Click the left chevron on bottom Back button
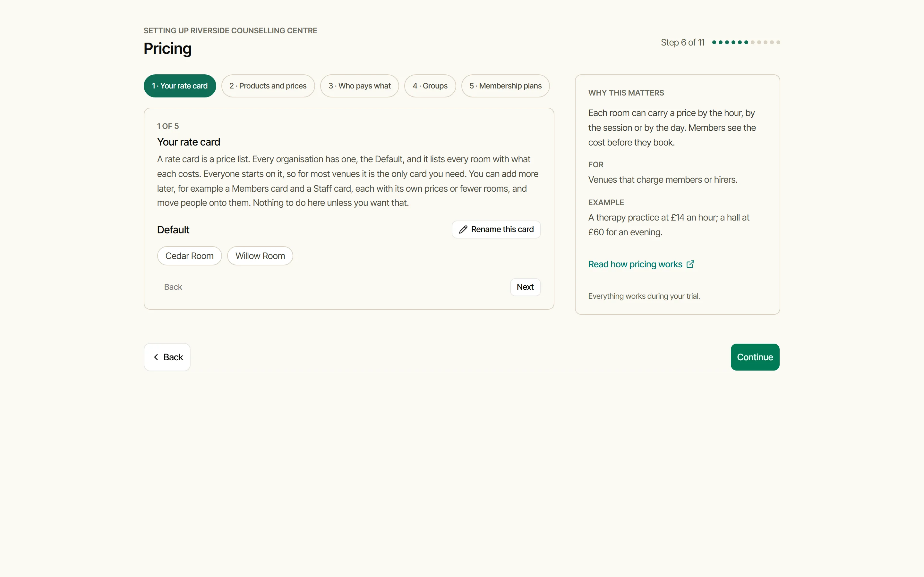This screenshot has height=577, width=924. [156, 357]
